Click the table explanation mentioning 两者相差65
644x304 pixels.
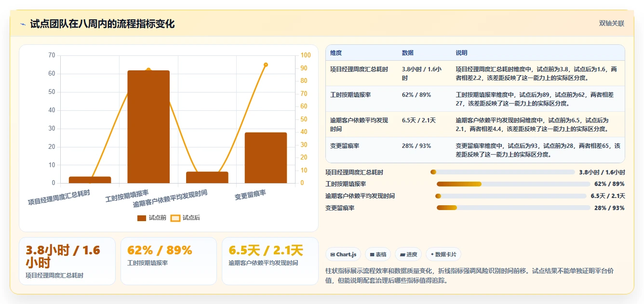click(x=538, y=150)
